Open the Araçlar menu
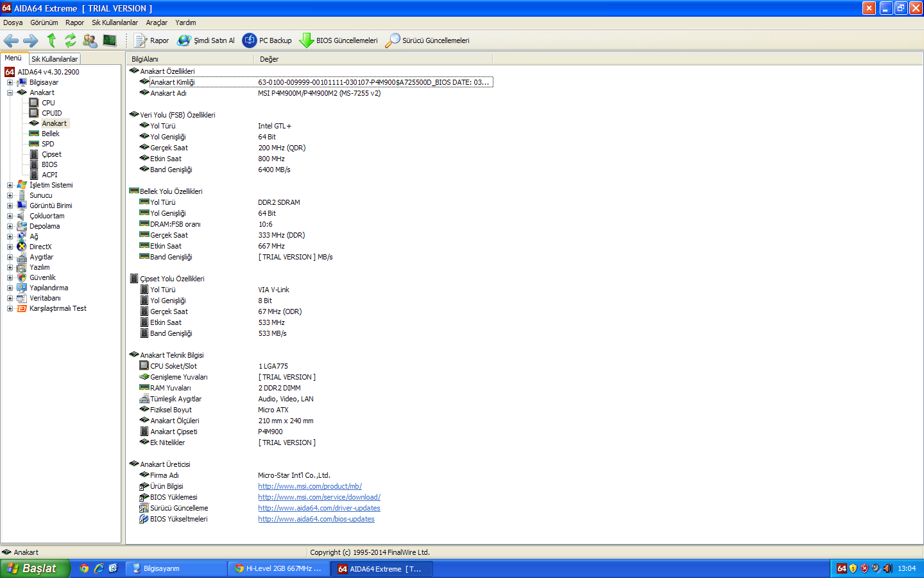 157,22
